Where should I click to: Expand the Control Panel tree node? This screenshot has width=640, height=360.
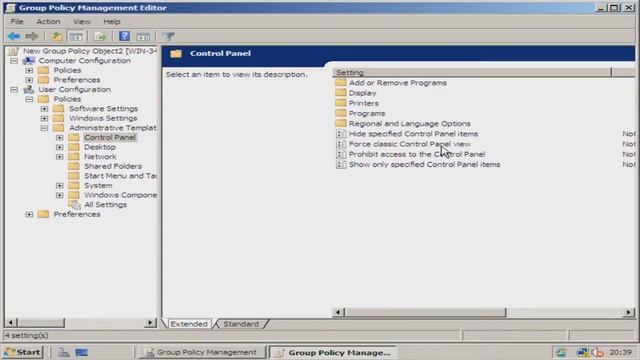(60, 138)
